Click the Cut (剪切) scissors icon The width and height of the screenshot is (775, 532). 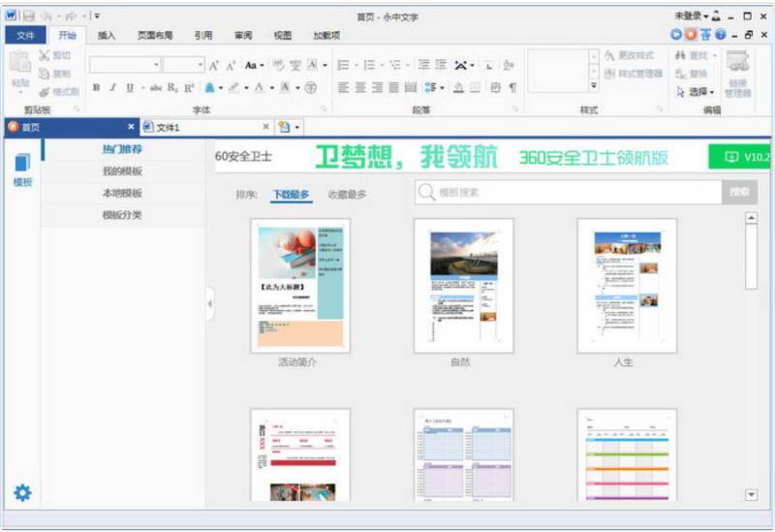click(x=44, y=55)
